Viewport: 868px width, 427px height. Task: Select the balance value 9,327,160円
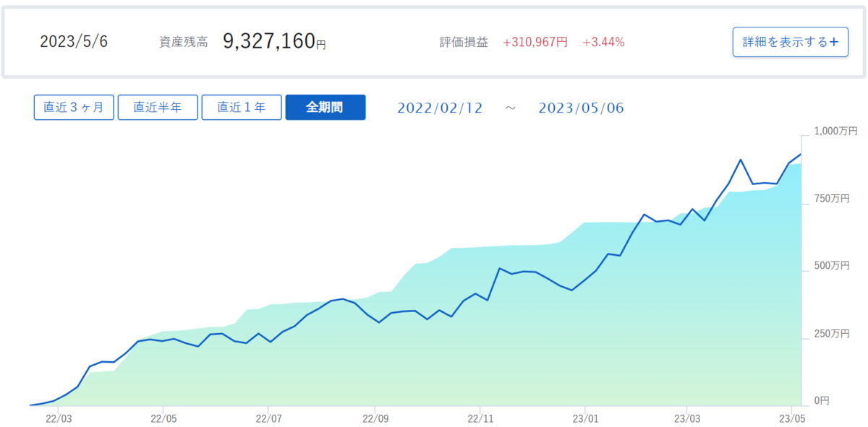pyautogui.click(x=274, y=42)
